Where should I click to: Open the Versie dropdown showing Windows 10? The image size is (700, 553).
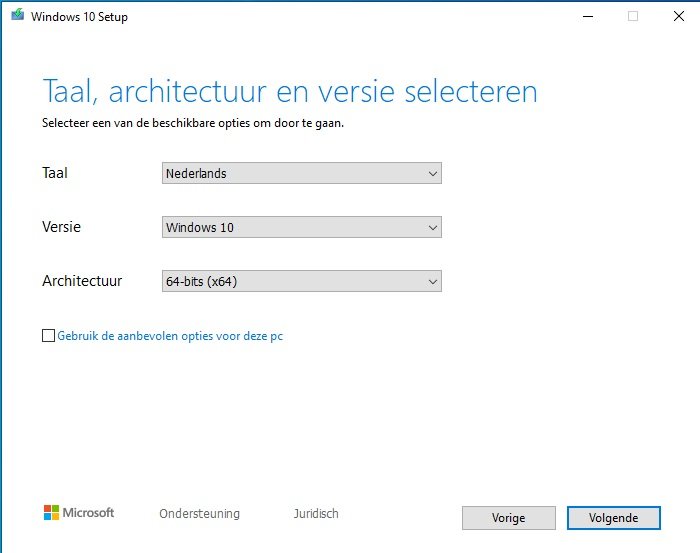pos(302,227)
